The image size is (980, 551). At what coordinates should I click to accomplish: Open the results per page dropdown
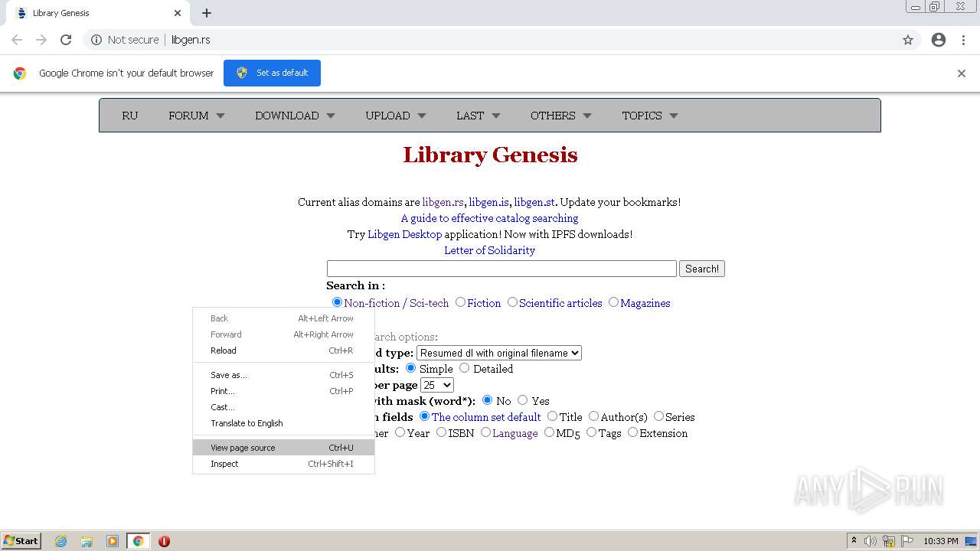[x=437, y=385]
